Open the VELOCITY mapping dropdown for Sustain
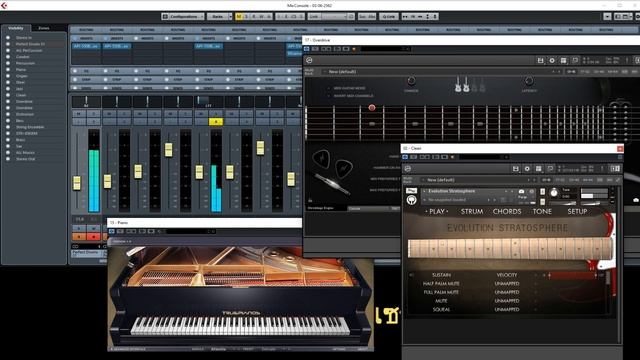 (507, 275)
